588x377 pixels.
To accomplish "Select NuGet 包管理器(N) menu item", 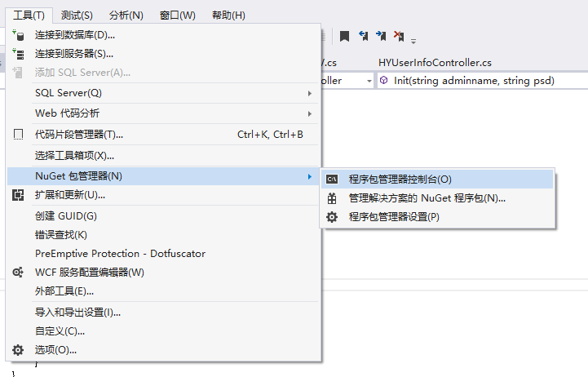I will pyautogui.click(x=163, y=176).
